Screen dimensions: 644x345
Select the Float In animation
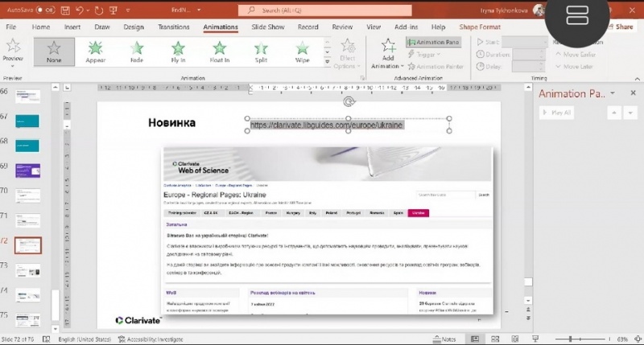click(219, 52)
